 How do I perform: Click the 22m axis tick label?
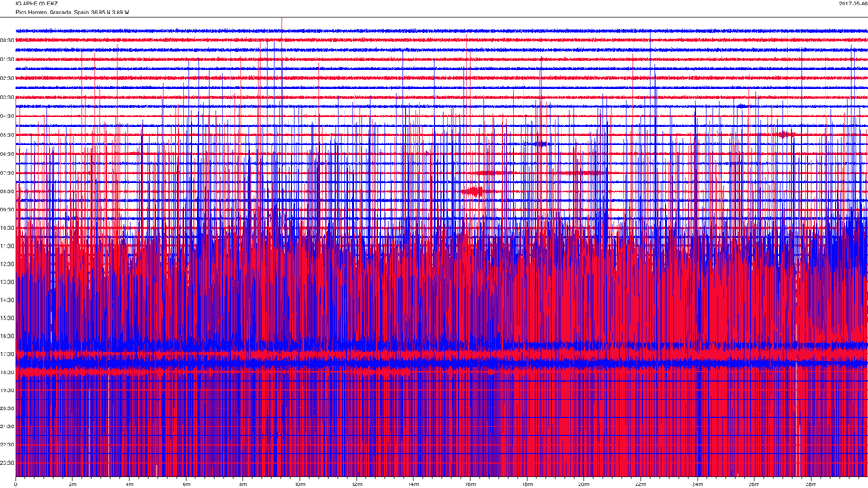pyautogui.click(x=640, y=484)
